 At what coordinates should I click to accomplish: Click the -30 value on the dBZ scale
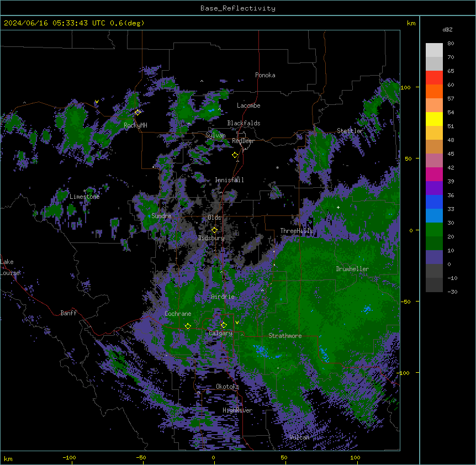pos(452,292)
